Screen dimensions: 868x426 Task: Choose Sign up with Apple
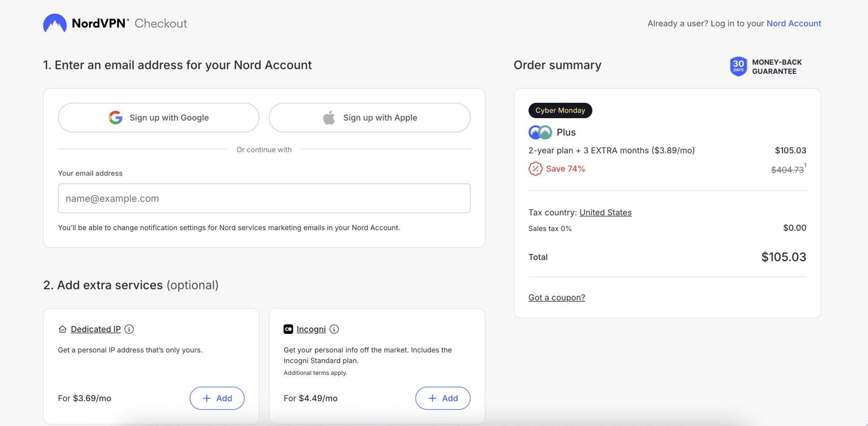369,118
